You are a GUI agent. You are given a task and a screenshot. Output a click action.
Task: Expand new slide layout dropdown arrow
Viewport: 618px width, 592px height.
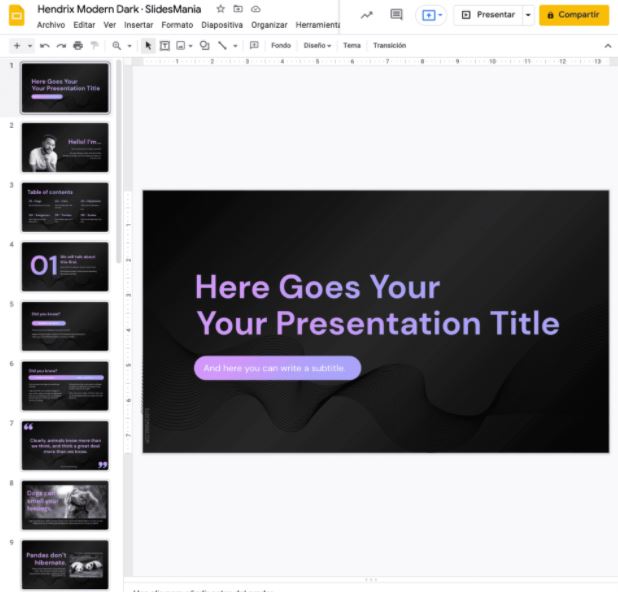[30, 46]
